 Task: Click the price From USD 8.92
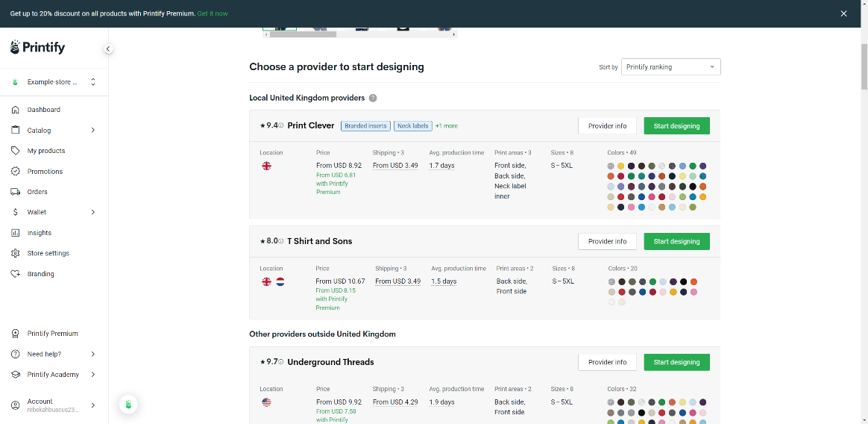pyautogui.click(x=339, y=166)
